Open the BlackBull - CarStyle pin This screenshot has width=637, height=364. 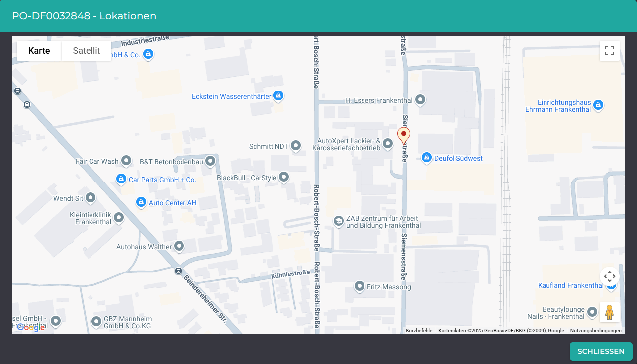pyautogui.click(x=284, y=177)
